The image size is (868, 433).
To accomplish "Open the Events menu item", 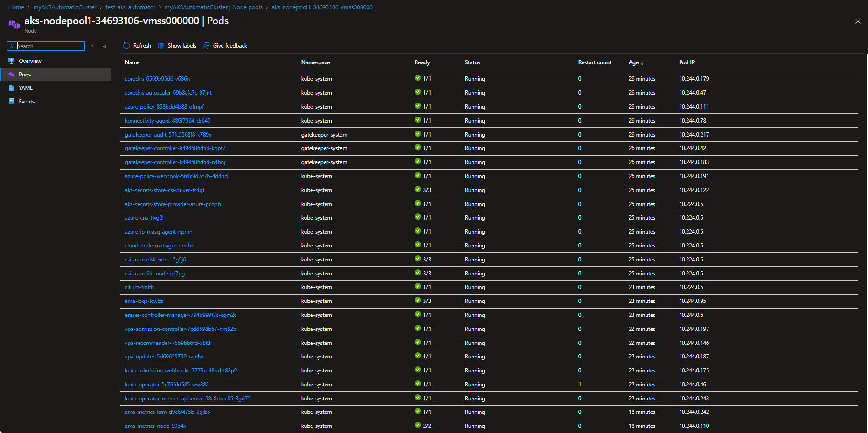I will coord(56,102).
